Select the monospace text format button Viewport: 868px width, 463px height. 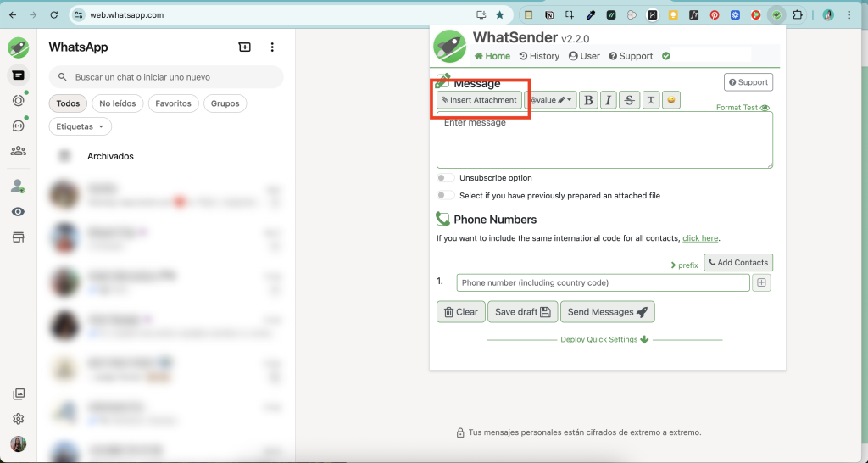click(x=650, y=100)
